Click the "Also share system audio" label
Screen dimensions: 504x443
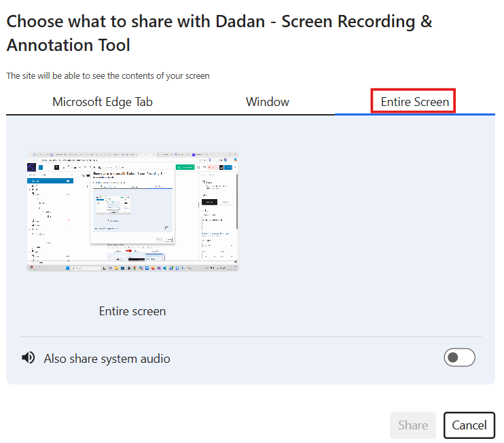107,359
